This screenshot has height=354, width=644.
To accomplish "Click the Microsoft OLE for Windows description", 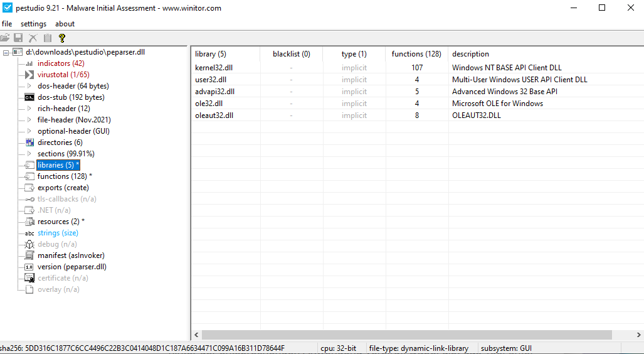I will pyautogui.click(x=497, y=103).
